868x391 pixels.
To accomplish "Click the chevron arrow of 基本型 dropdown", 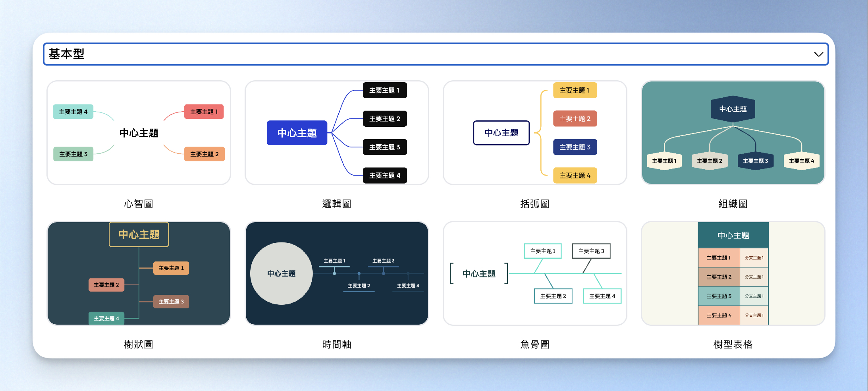I will (x=818, y=54).
